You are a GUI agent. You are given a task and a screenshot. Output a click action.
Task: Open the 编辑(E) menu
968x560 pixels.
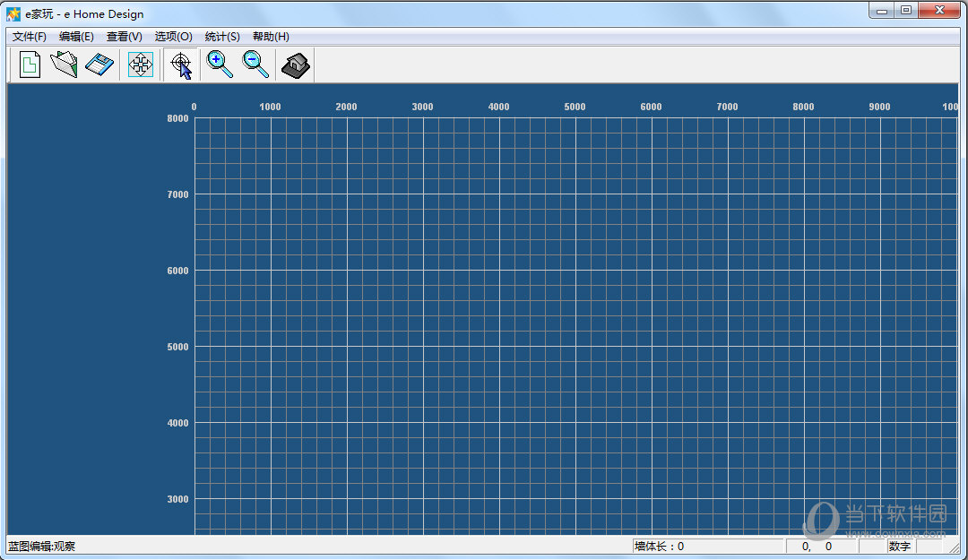tap(76, 37)
